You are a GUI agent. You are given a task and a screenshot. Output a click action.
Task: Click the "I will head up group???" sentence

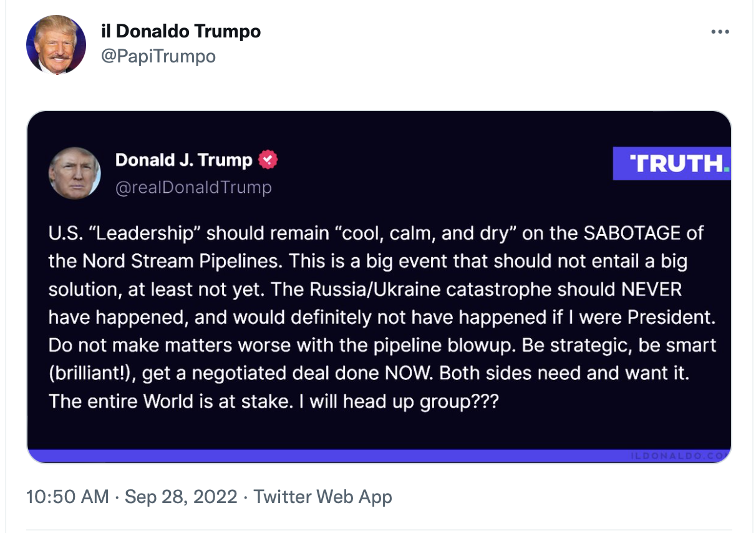[x=397, y=401]
